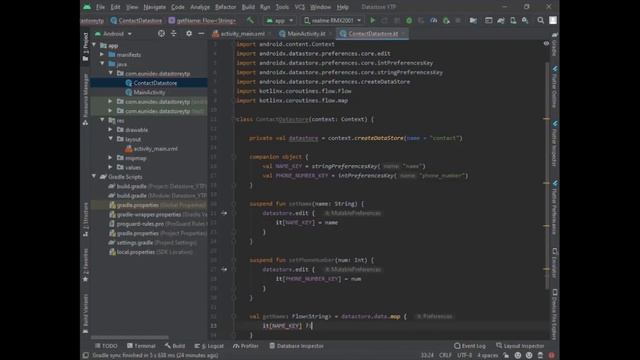Open the profiler gauge icon in toolbar

pyautogui.click(x=433, y=20)
